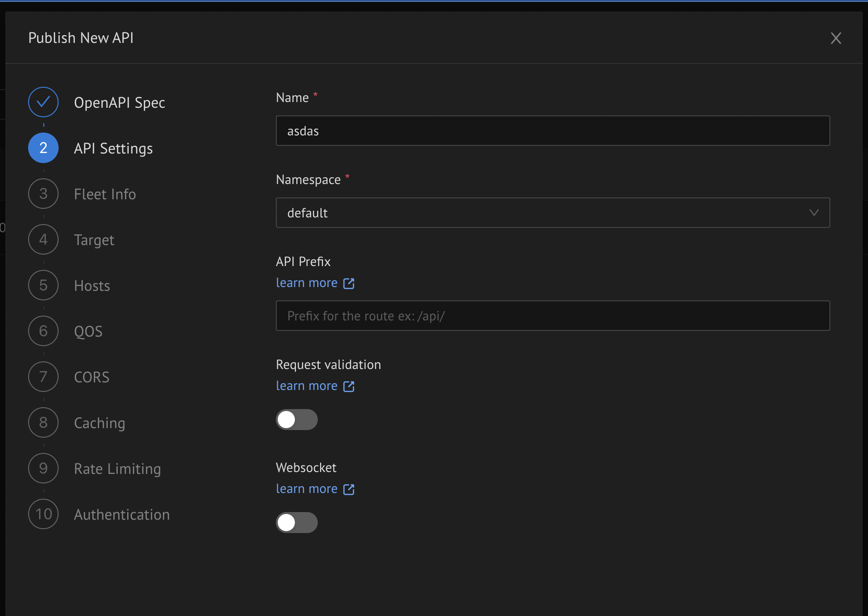Click the Websocket learn more external link icon

(x=349, y=489)
